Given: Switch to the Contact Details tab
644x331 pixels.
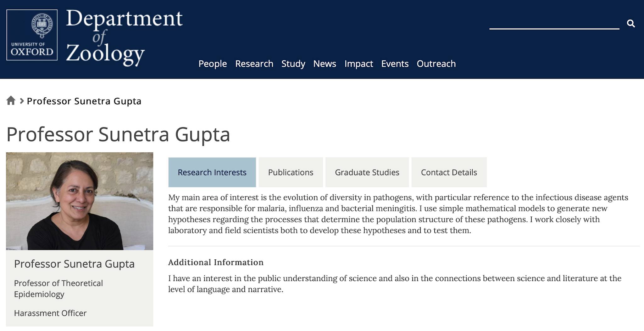Looking at the screenshot, I should click(x=449, y=172).
